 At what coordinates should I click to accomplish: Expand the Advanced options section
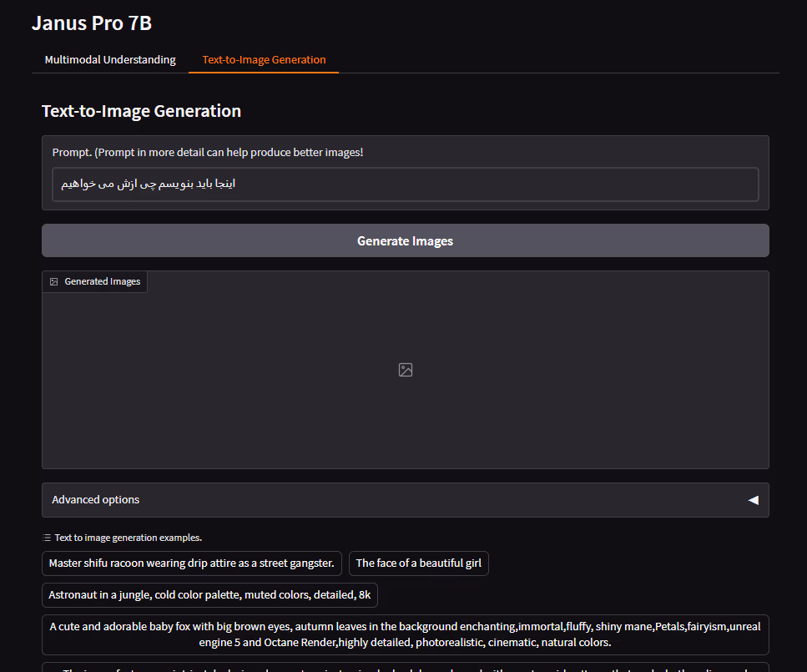coord(405,499)
